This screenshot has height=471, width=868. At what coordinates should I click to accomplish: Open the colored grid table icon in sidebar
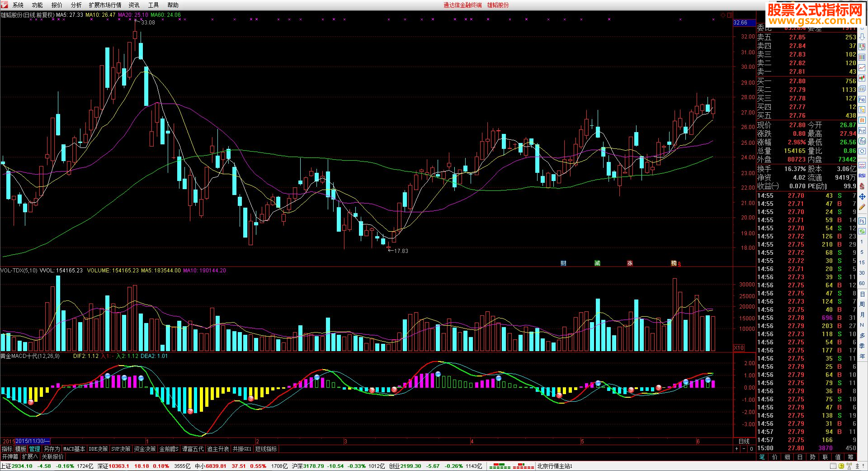(x=862, y=57)
